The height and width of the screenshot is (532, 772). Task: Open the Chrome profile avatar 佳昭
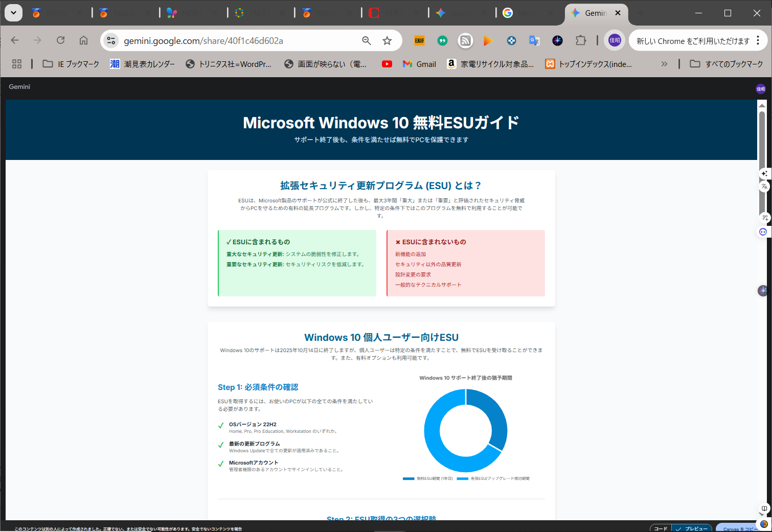[x=615, y=40]
